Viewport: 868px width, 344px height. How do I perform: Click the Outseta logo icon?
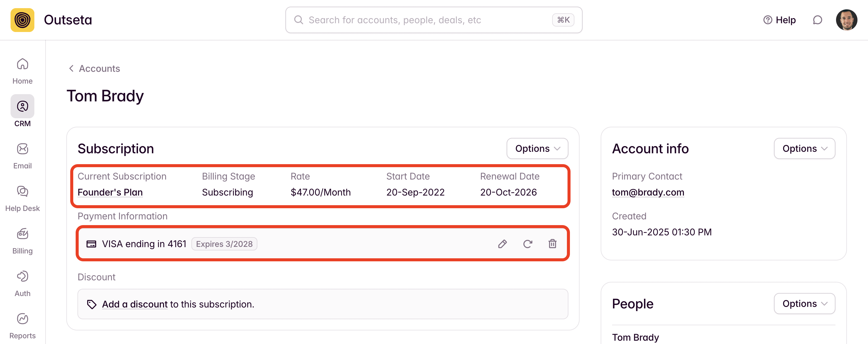click(22, 20)
